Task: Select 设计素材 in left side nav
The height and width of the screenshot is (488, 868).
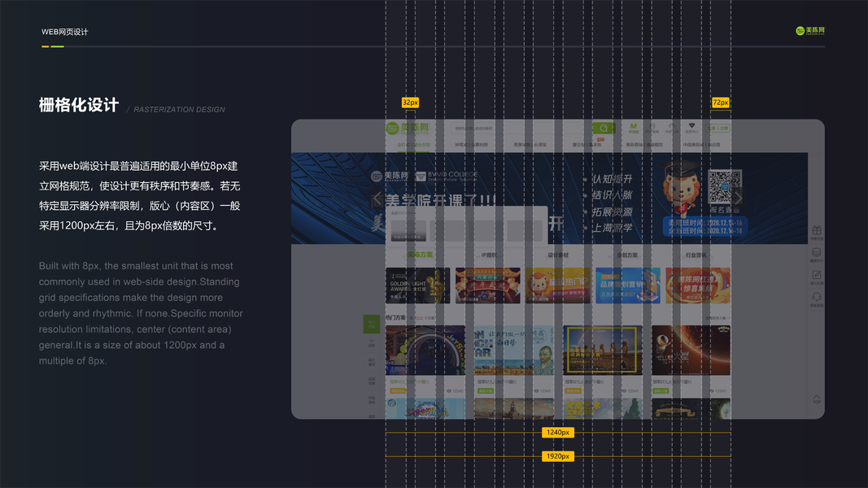Action: 372,362
